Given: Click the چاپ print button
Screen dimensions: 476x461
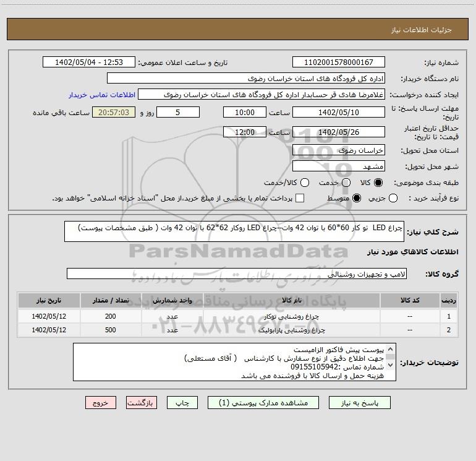Looking at the screenshot, I should [182, 403].
